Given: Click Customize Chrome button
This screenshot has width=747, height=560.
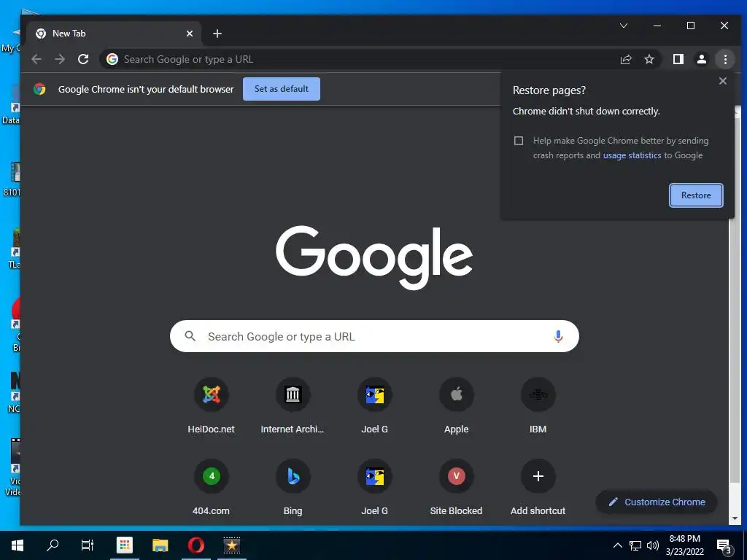Looking at the screenshot, I should (x=657, y=502).
